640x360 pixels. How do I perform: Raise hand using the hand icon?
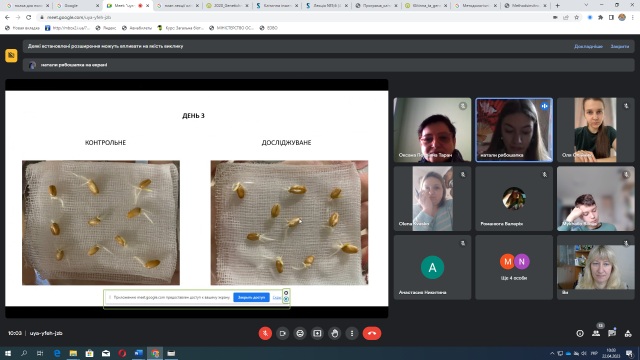coord(335,333)
